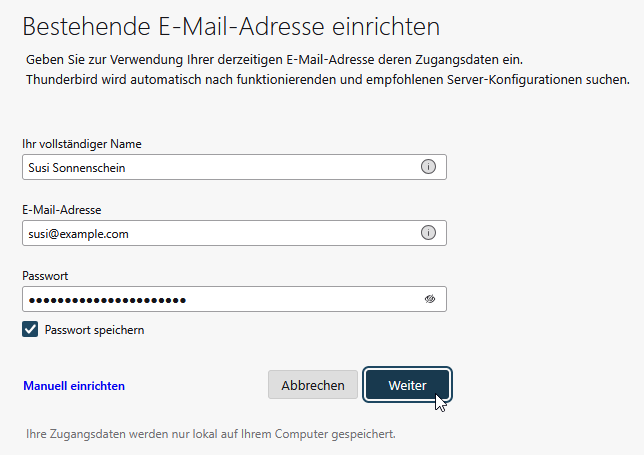Click the "E-Mail-Adresse" field label
Viewport: 644px width, 455px height.
pos(62,209)
